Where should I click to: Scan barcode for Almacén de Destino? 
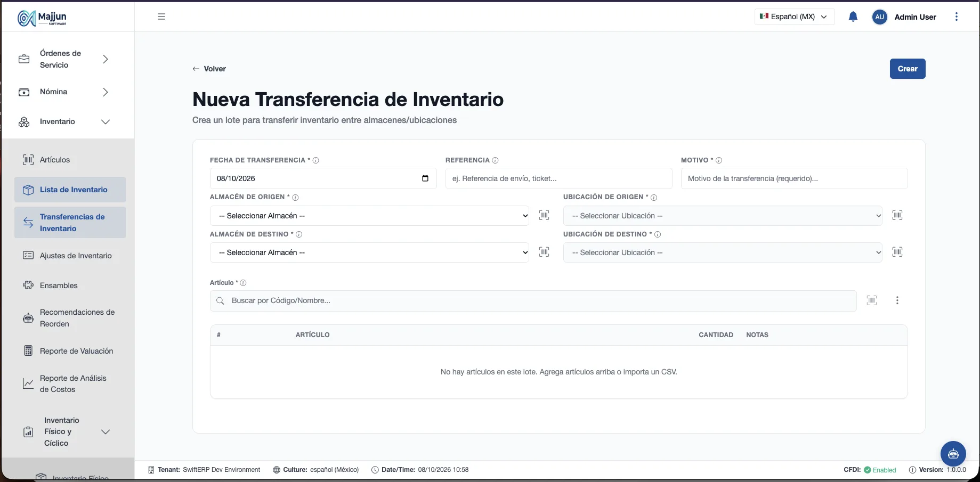click(x=544, y=252)
